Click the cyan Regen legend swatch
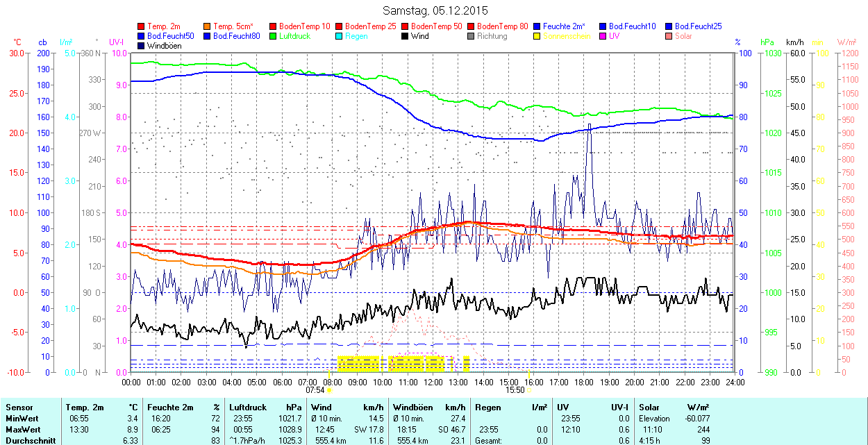 340,36
